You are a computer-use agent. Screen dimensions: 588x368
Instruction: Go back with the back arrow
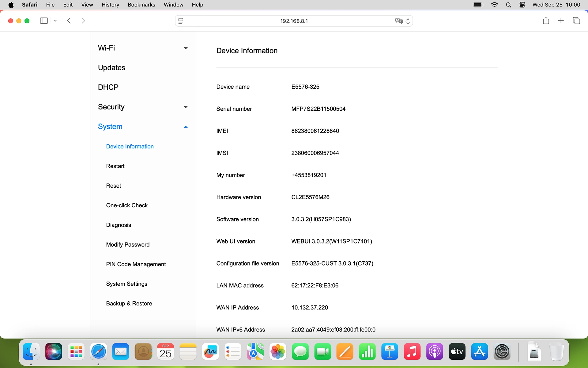click(x=69, y=21)
